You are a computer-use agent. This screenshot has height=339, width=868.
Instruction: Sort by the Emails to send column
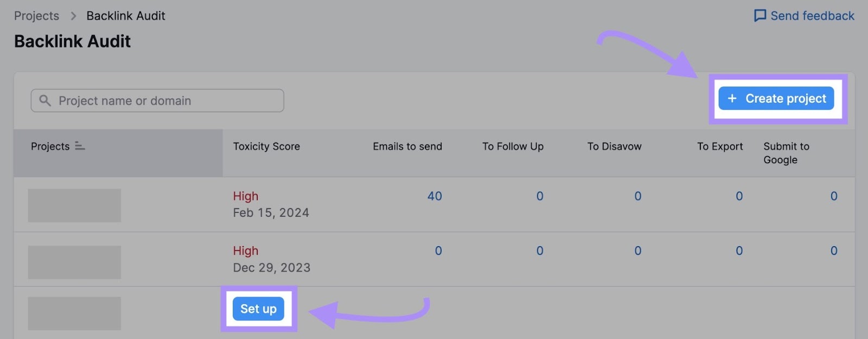point(407,146)
